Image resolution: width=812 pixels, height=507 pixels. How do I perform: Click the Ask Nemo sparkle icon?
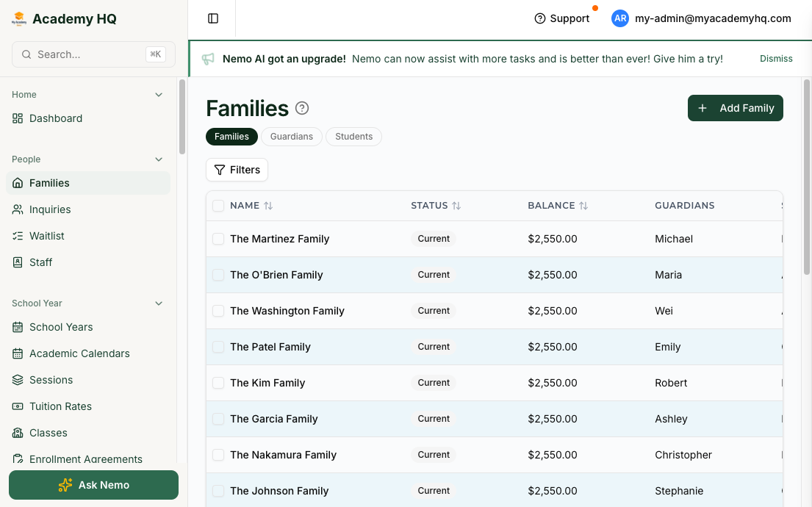[x=65, y=485]
